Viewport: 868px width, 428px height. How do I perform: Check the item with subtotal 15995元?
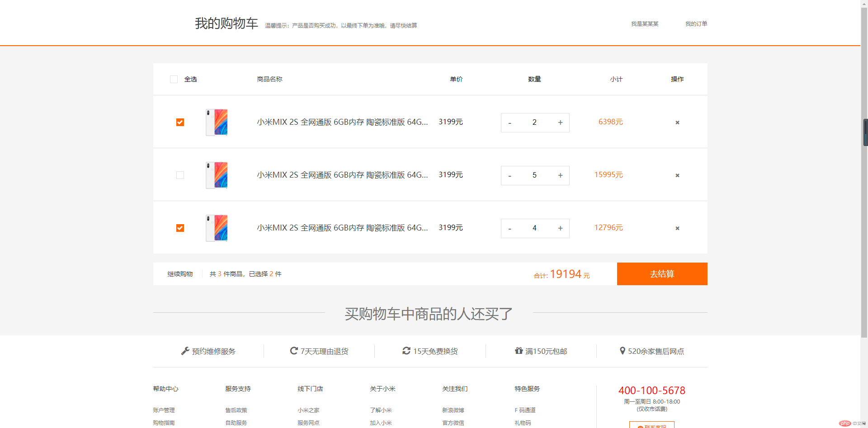point(180,175)
